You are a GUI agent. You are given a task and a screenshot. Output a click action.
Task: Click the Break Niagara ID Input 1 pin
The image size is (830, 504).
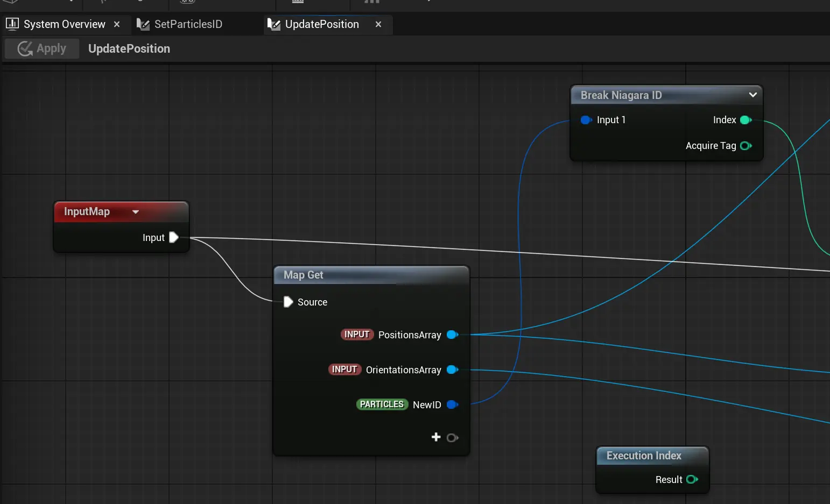pos(586,120)
